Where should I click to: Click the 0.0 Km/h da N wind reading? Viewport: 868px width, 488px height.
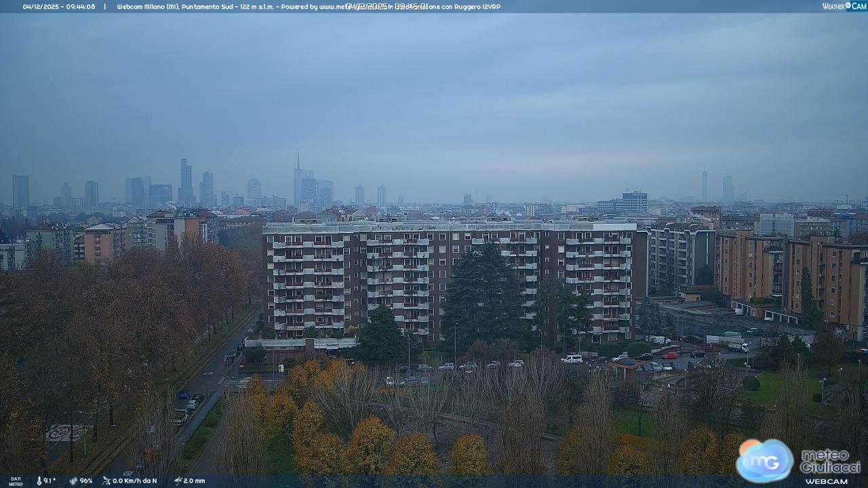134,481
